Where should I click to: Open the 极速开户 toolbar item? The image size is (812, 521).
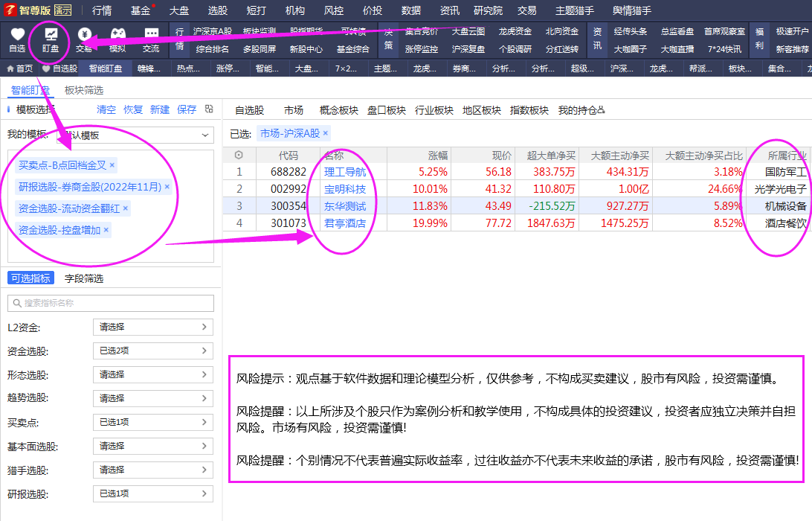click(x=793, y=31)
